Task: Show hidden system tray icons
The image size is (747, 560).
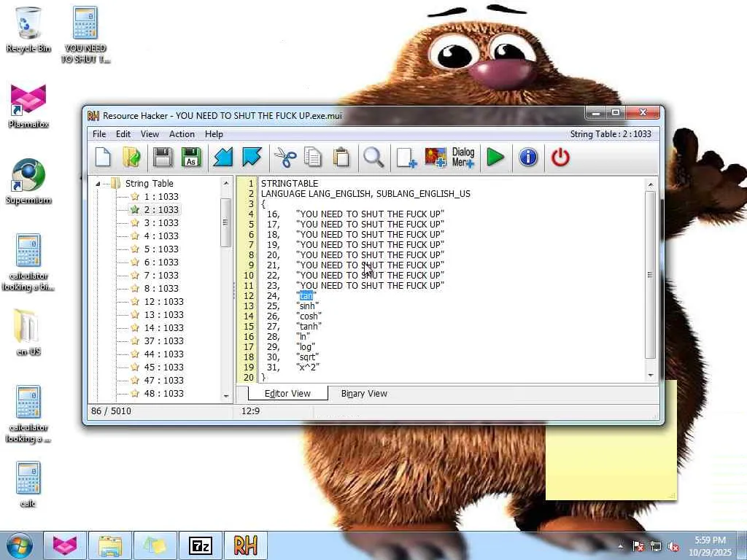Action: (x=620, y=547)
